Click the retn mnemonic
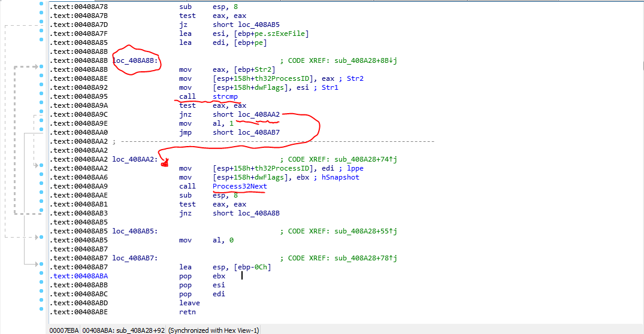 (x=188, y=312)
